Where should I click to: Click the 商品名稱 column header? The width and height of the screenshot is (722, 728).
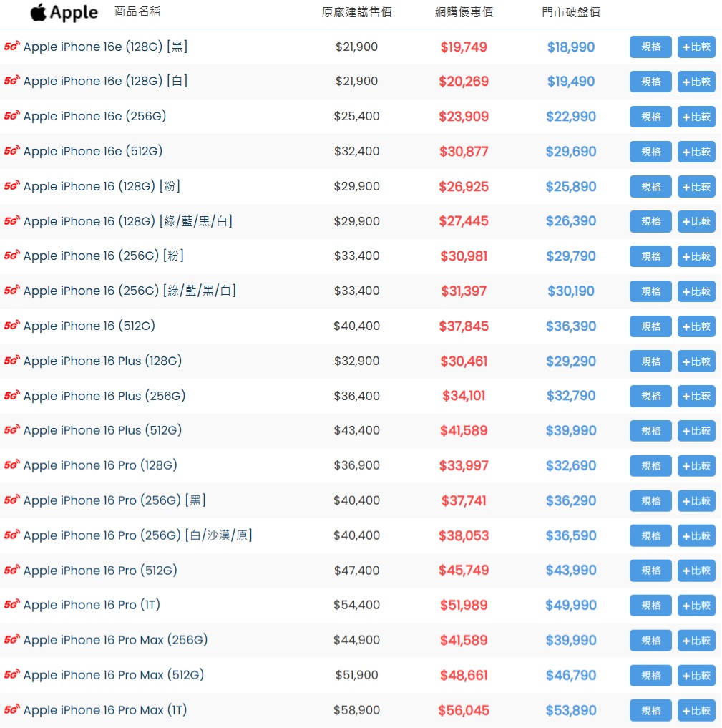point(137,11)
